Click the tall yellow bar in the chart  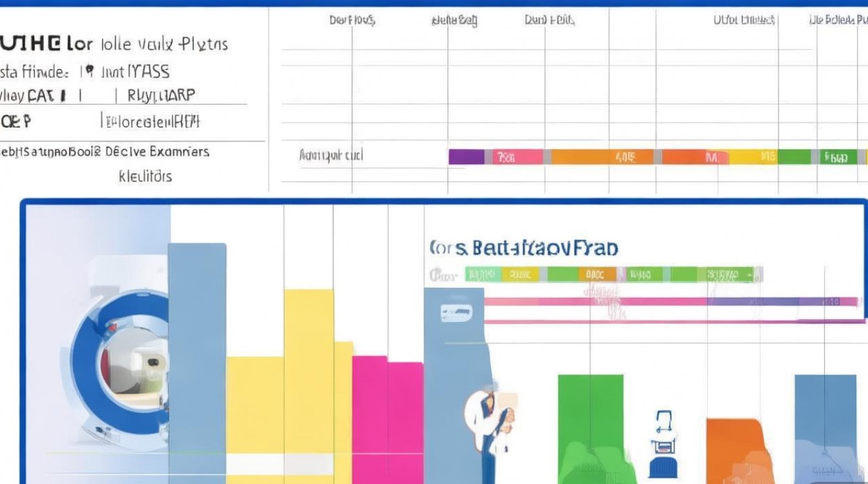[x=309, y=381]
